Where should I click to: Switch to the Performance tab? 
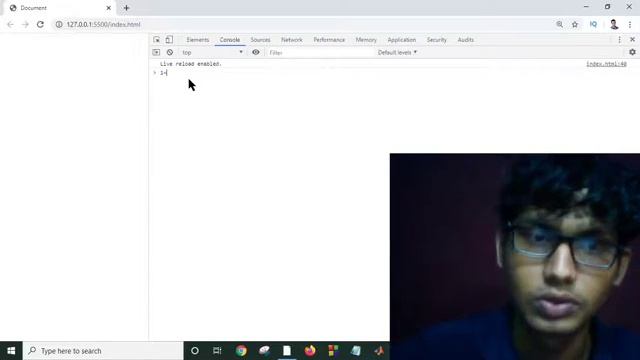329,40
